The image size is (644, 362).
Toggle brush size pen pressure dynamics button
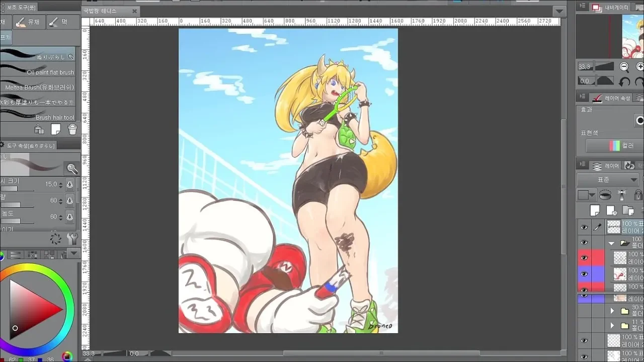tap(70, 185)
